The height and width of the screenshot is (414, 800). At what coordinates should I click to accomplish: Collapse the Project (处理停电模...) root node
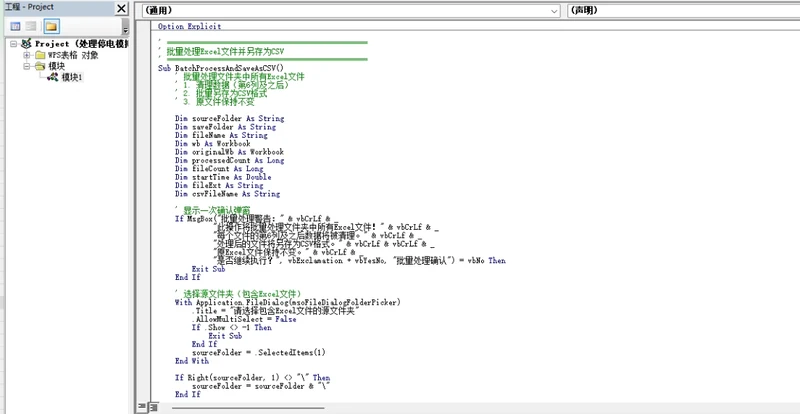point(13,44)
